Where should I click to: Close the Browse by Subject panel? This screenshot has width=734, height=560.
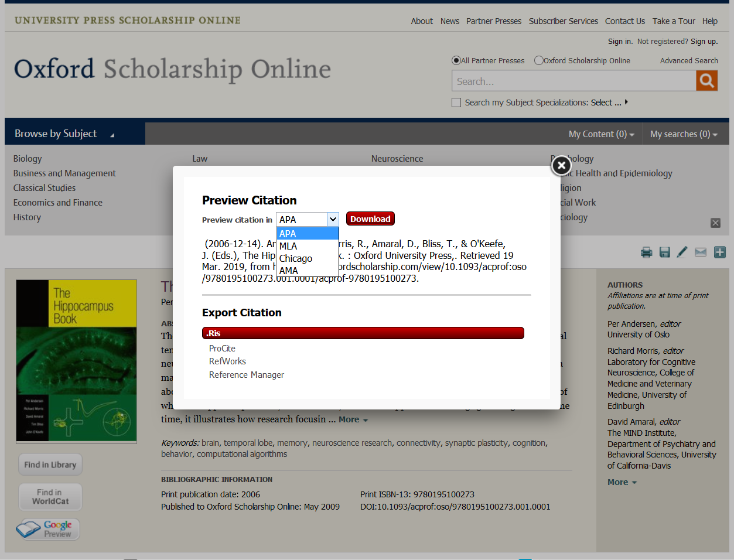715,223
